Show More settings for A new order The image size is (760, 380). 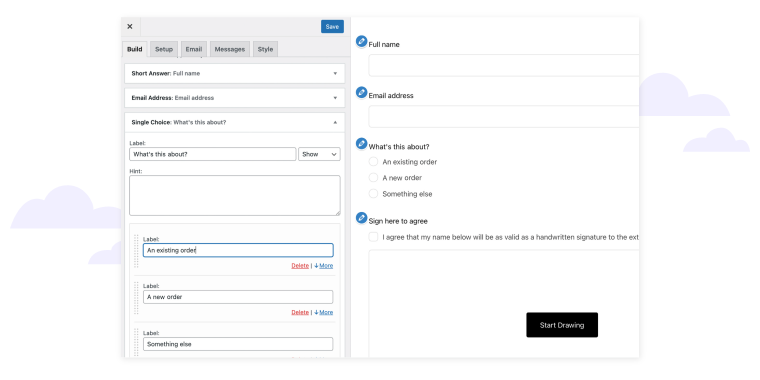[x=324, y=312]
